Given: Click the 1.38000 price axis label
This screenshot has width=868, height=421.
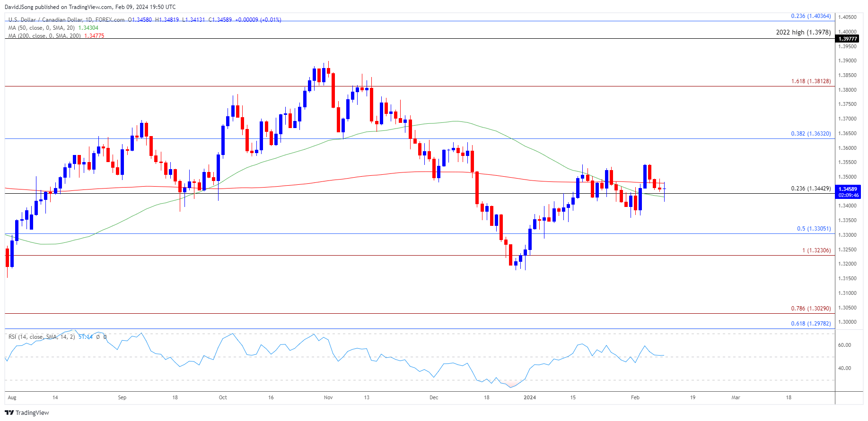Looking at the screenshot, I should (x=847, y=90).
